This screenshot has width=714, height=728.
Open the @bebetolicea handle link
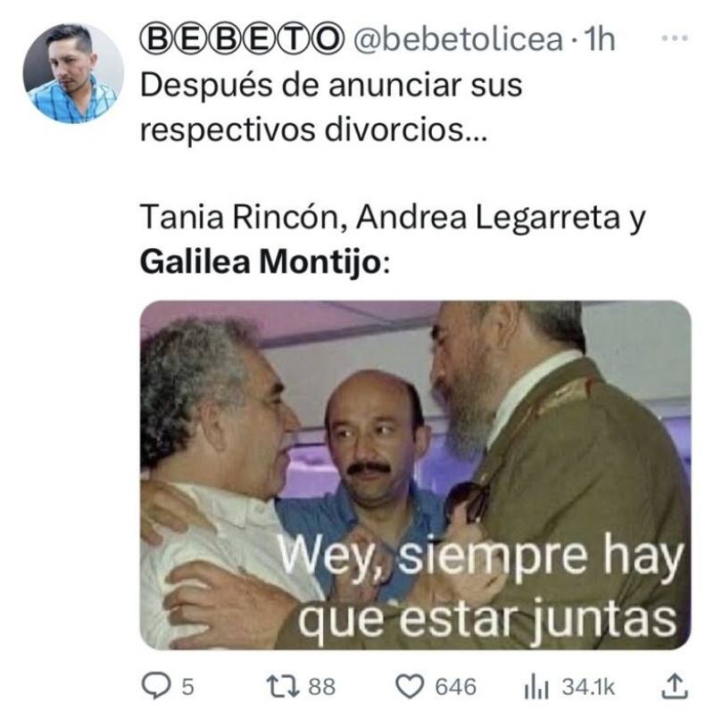[458, 39]
